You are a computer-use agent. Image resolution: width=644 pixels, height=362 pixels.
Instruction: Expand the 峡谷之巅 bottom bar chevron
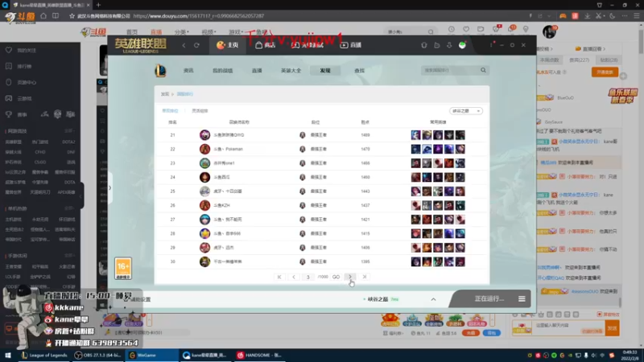[433, 299]
